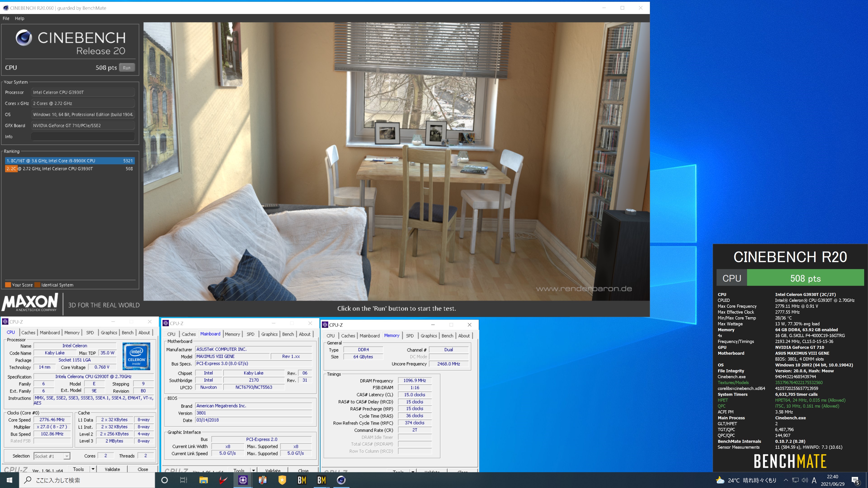
Task: Click the CPU-Z icon in the right CPU-Z title bar
Action: [325, 325]
